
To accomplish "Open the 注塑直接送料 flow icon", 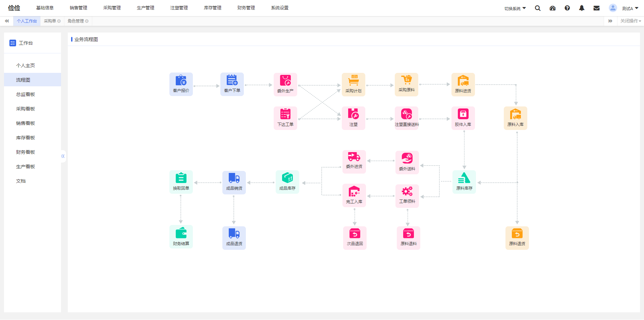I will 407,118.
